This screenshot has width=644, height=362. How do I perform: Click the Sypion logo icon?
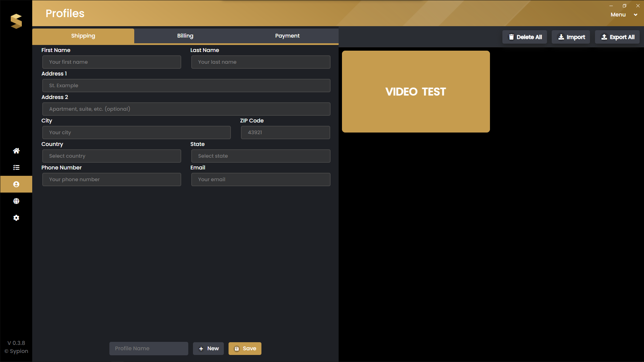[16, 21]
